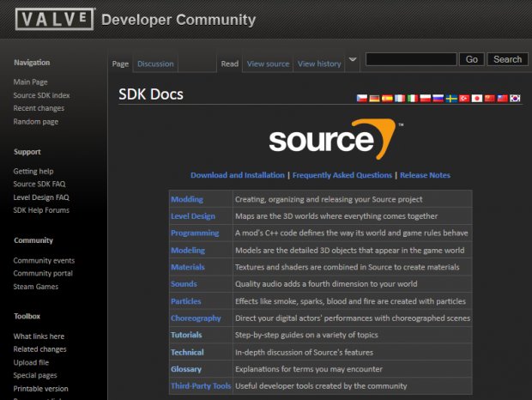The image size is (532, 400).
Task: Open the Turkish flag translation
Action: (x=464, y=99)
